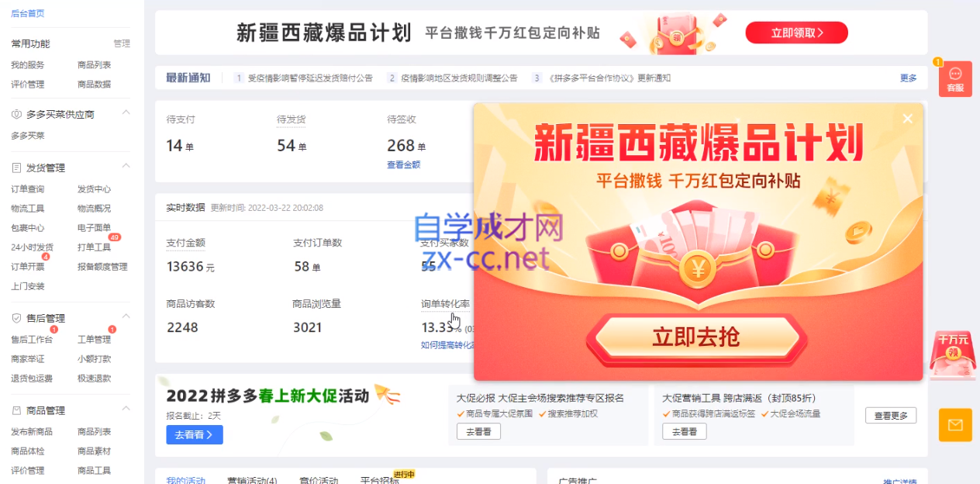This screenshot has height=484, width=980.
Task: Click the 商品管理 section icon
Action: (x=16, y=410)
